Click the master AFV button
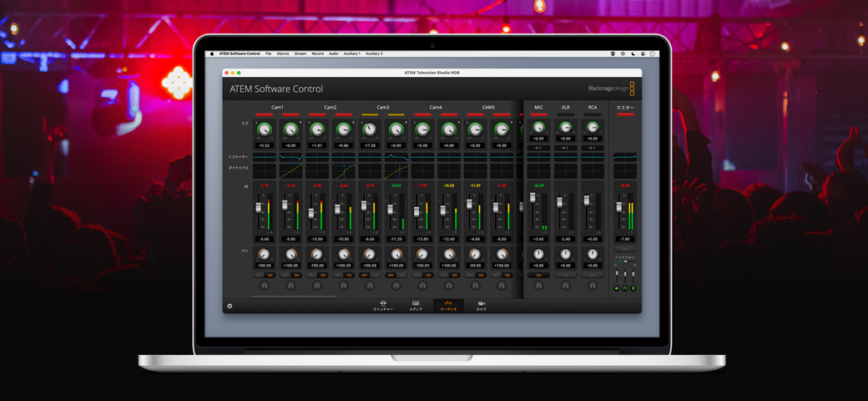Image resolution: width=868 pixels, height=401 pixels. [x=625, y=249]
